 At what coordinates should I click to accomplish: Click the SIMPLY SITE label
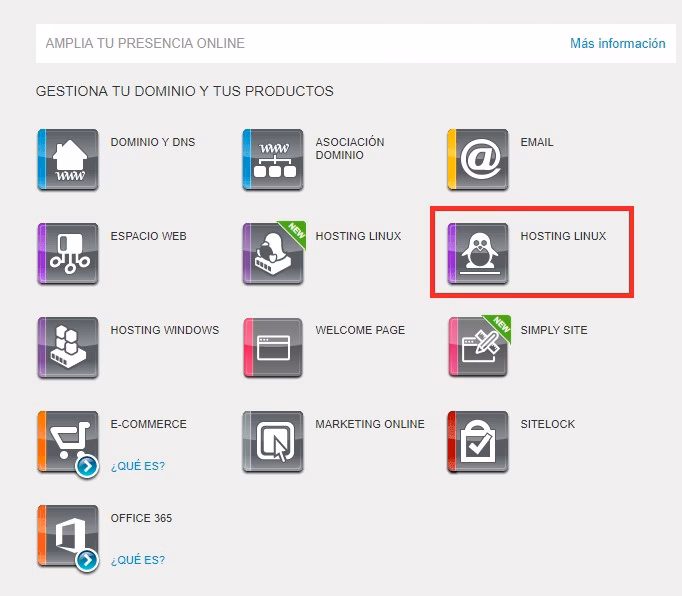(554, 330)
